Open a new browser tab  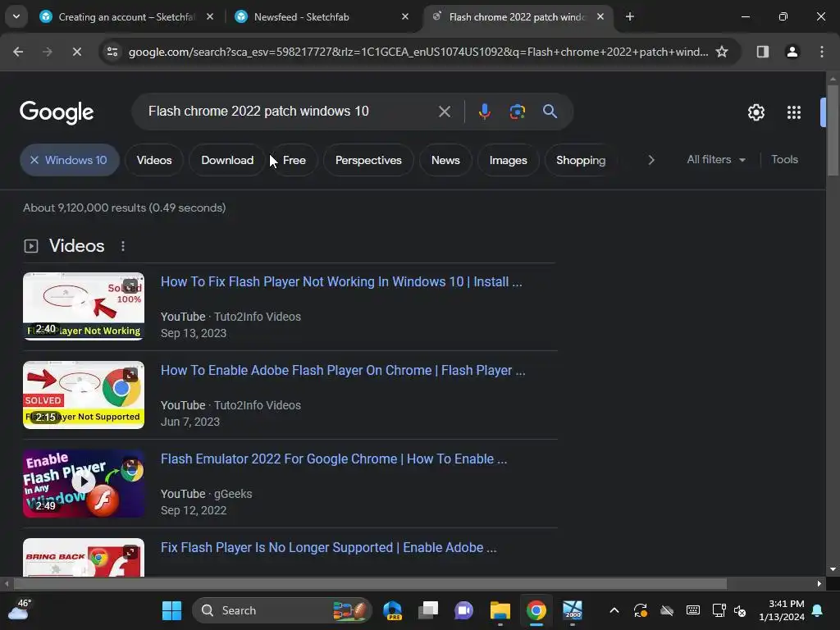click(630, 16)
